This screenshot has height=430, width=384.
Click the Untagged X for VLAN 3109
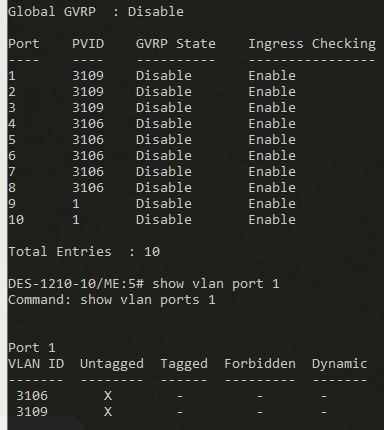pos(108,412)
